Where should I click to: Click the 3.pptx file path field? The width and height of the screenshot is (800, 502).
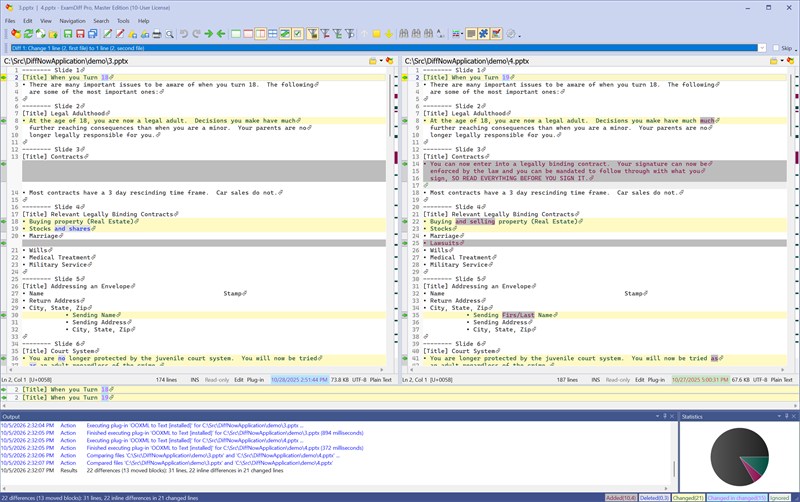185,61
